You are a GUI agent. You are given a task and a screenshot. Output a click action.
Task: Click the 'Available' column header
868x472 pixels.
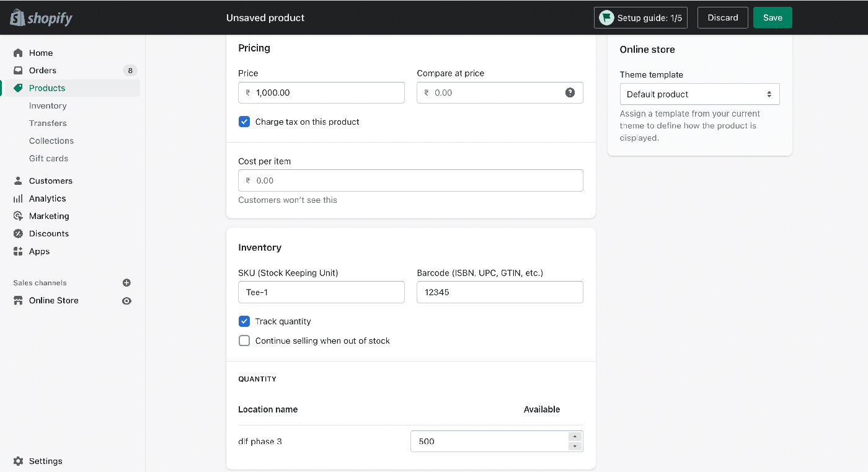pyautogui.click(x=542, y=409)
